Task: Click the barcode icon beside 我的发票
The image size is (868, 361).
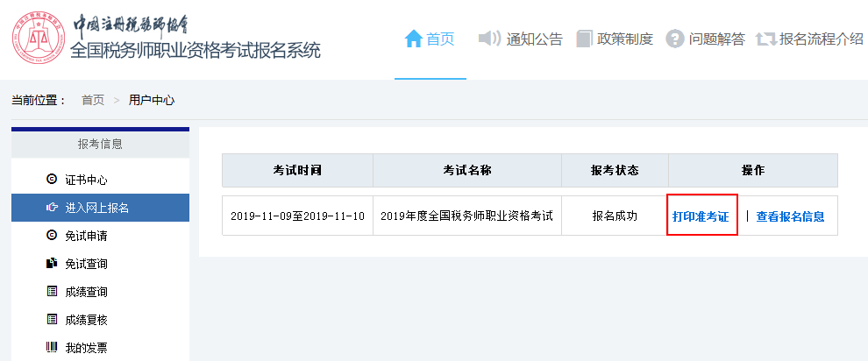Action: pos(52,347)
